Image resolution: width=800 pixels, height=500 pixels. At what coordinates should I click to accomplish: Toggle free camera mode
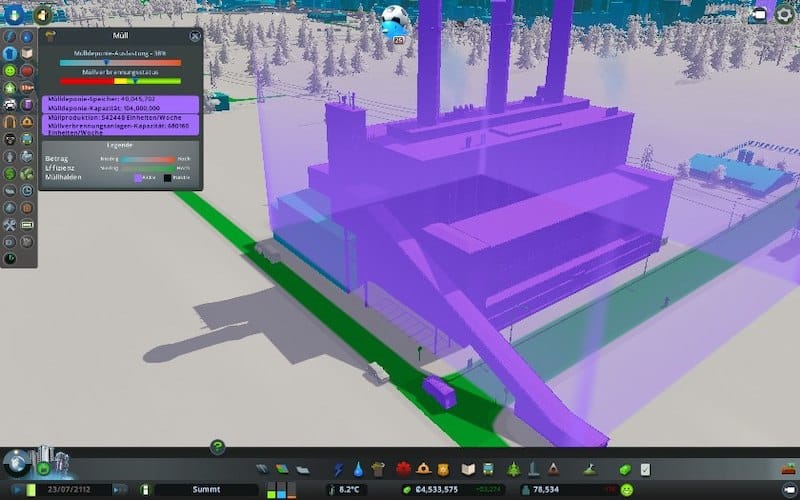(761, 14)
